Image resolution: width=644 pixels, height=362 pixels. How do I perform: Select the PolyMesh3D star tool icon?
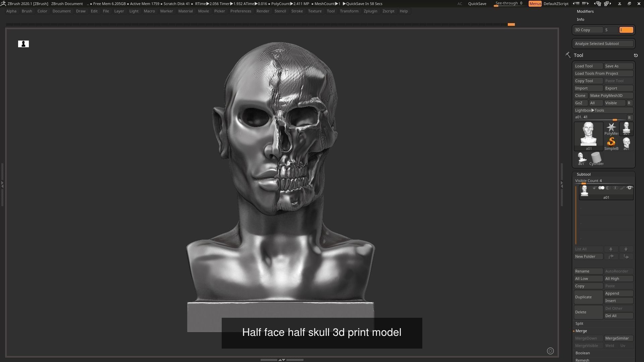point(611,128)
